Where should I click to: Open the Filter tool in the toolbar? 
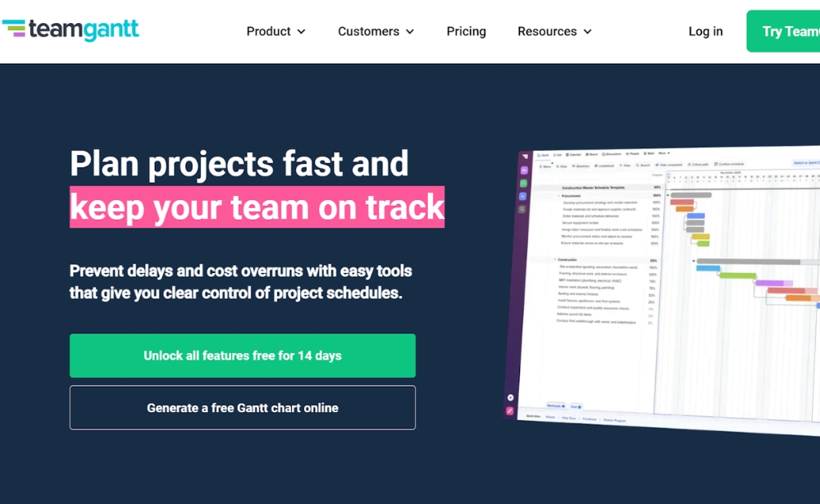(625, 164)
